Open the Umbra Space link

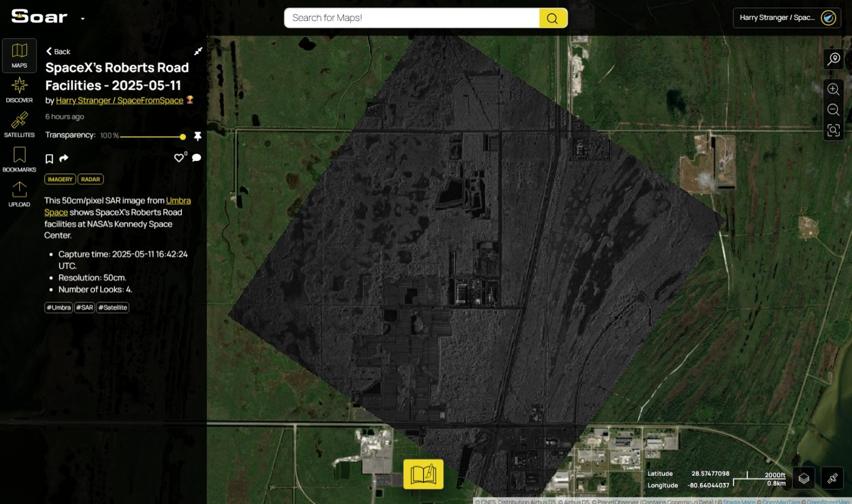click(x=179, y=201)
